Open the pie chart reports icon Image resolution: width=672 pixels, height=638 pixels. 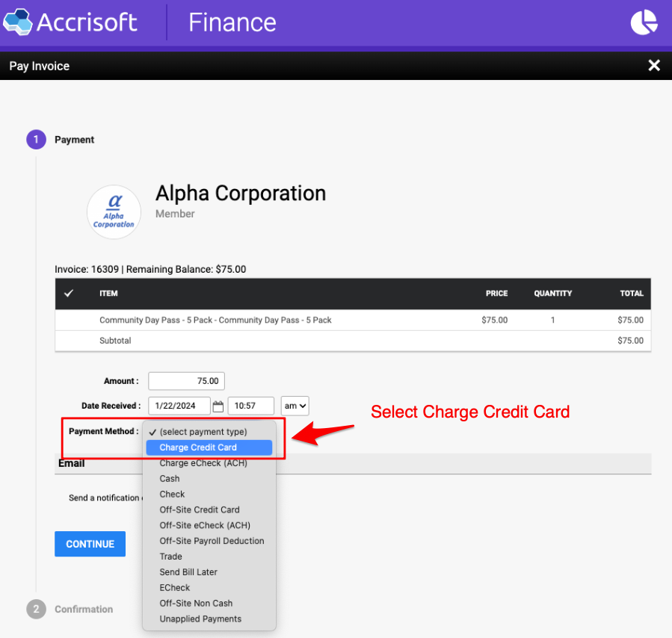pyautogui.click(x=644, y=22)
